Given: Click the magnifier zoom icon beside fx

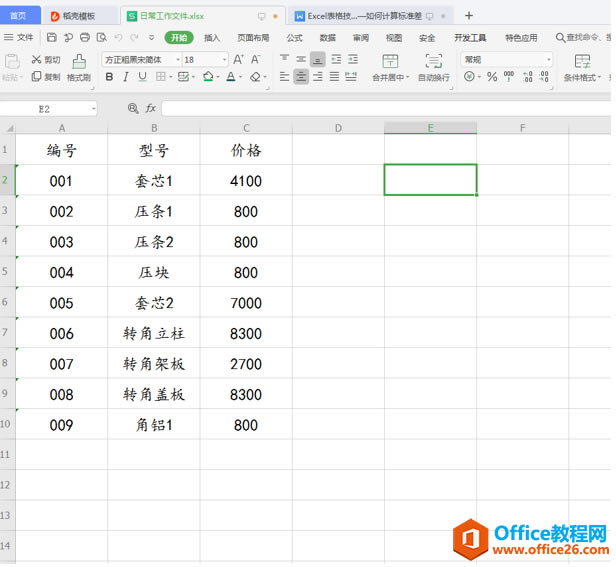Looking at the screenshot, I should pyautogui.click(x=133, y=108).
